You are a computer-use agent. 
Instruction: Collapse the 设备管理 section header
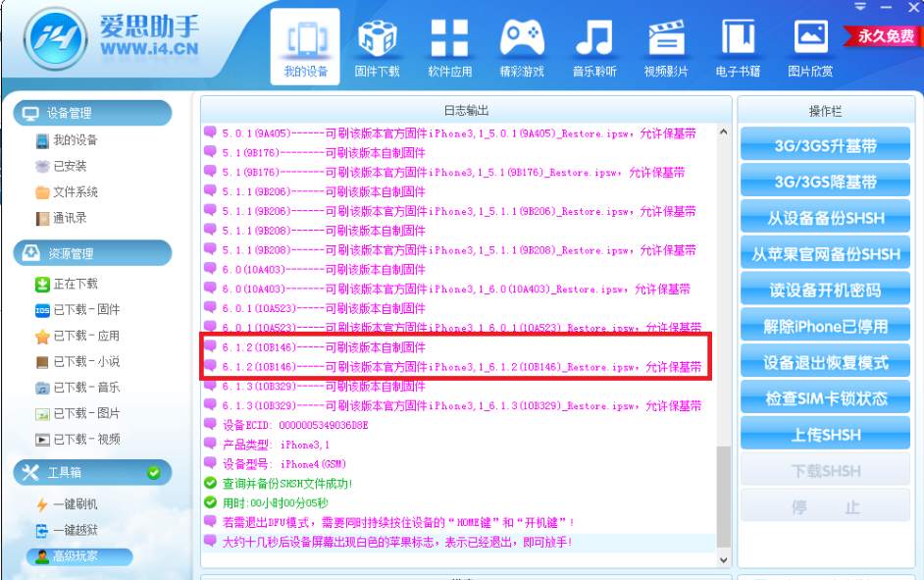tap(92, 113)
